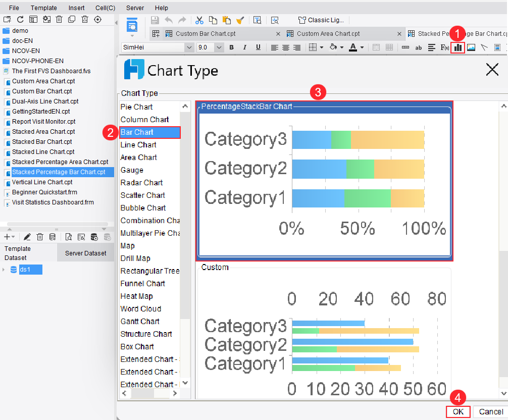The height and width of the screenshot is (420, 508).
Task: Open the SimHei font family dropdown
Action: pyautogui.click(x=189, y=47)
